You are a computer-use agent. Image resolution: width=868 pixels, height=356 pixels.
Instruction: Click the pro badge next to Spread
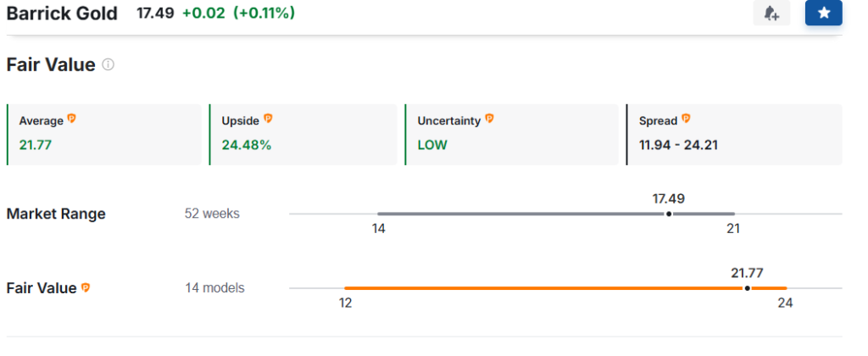(x=686, y=119)
